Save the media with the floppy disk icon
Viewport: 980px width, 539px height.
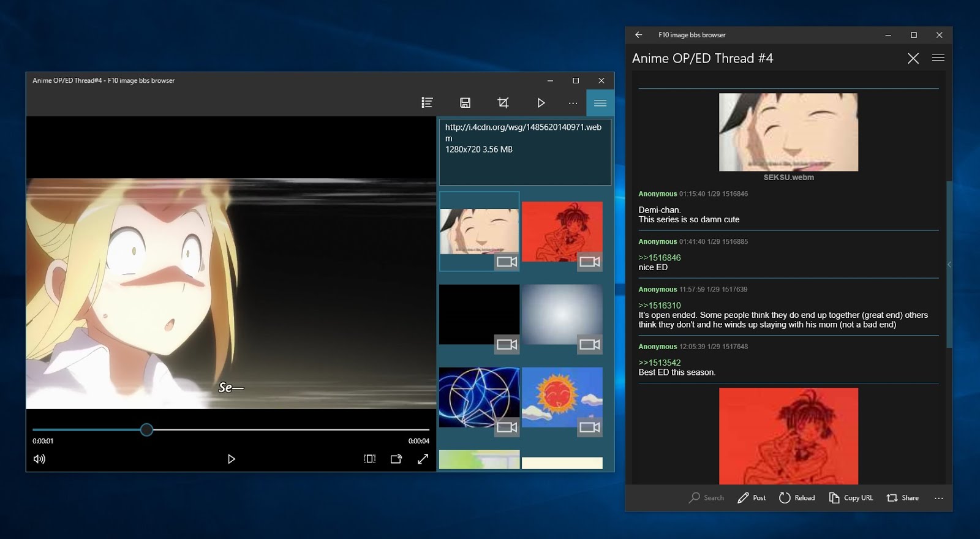click(465, 103)
